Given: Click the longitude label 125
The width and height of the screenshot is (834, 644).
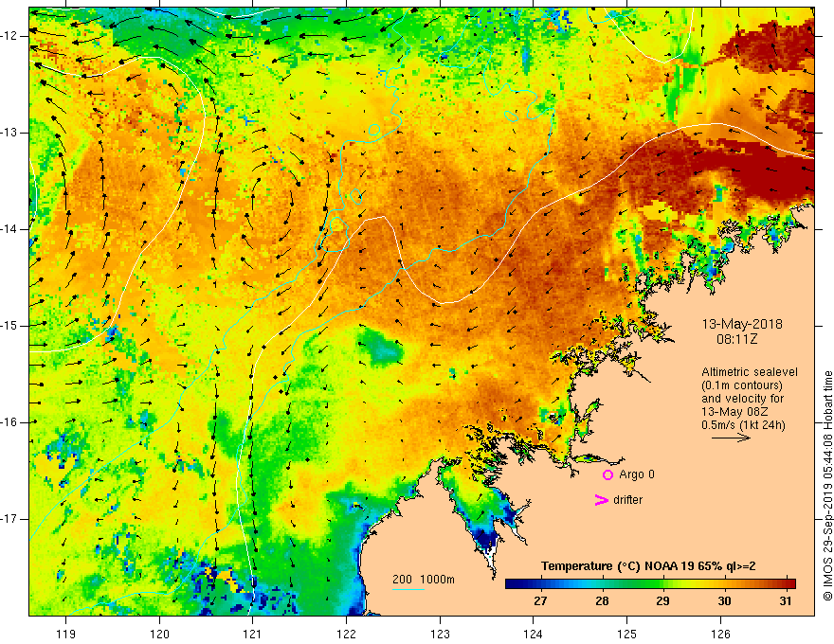Looking at the screenshot, I should pyautogui.click(x=627, y=634).
